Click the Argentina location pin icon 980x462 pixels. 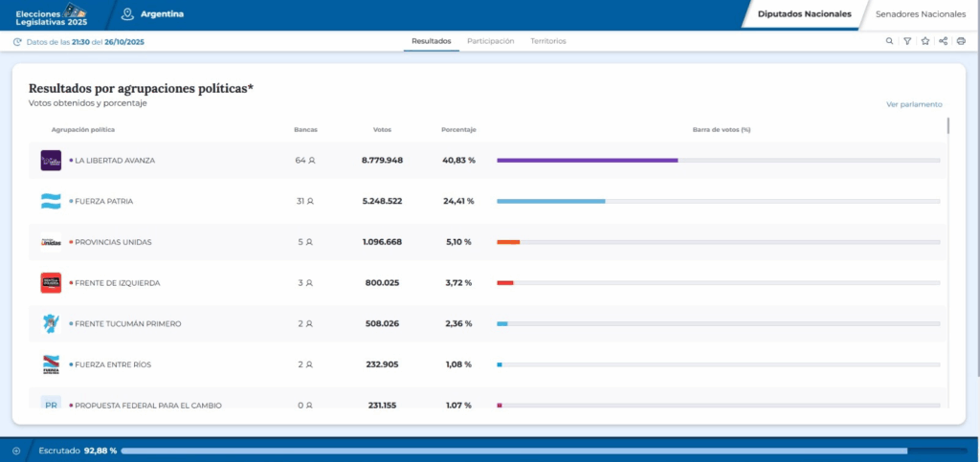[x=127, y=13]
